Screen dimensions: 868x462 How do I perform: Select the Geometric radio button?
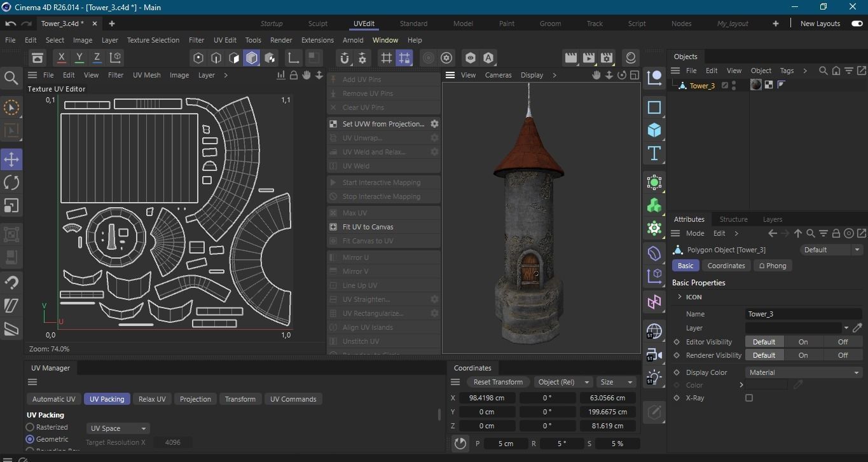tap(30, 439)
